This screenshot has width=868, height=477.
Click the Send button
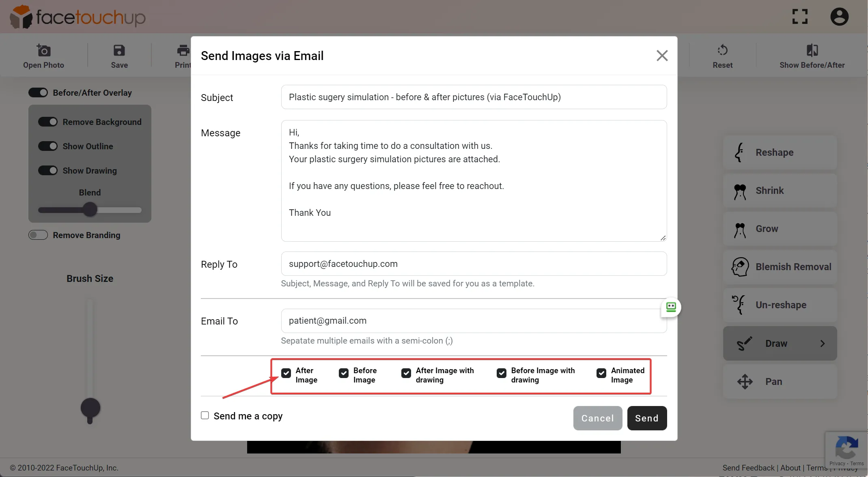tap(647, 418)
